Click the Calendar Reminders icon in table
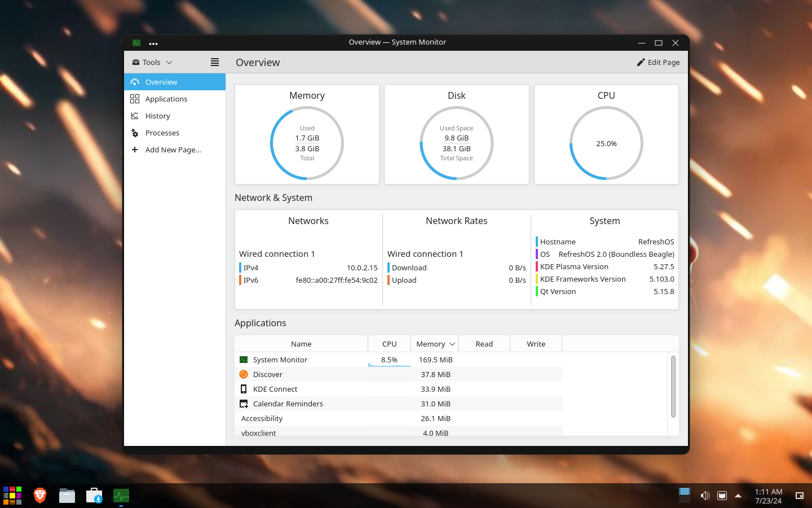This screenshot has height=508, width=812. pos(244,404)
